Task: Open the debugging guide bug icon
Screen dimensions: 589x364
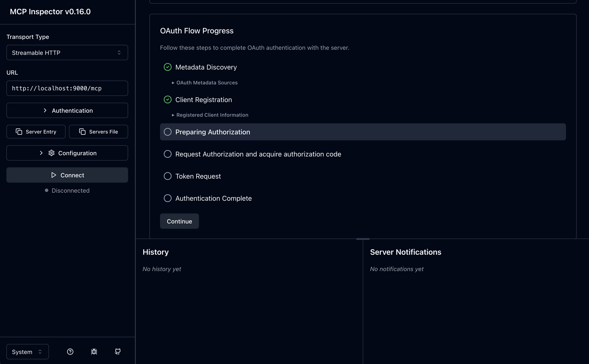Action: 94,352
